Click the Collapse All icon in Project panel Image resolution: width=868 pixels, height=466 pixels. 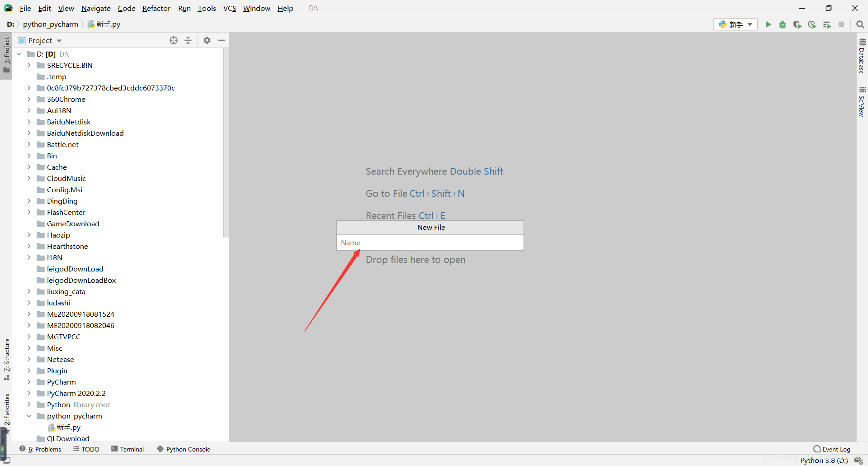click(x=188, y=40)
